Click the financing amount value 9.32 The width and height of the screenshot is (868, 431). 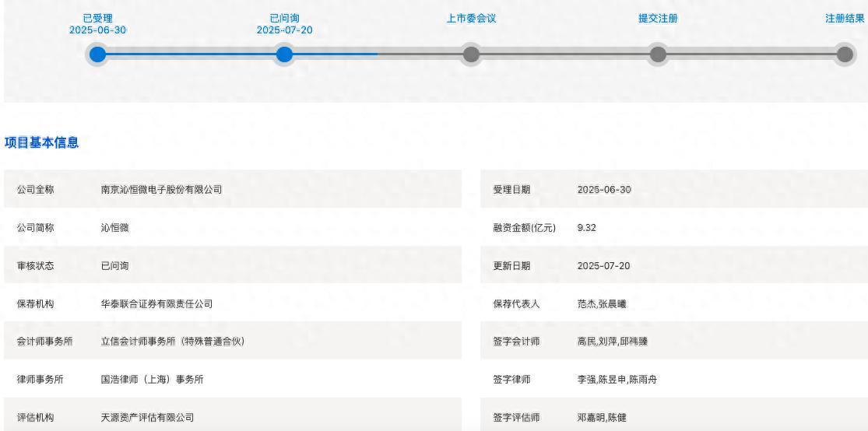(587, 228)
